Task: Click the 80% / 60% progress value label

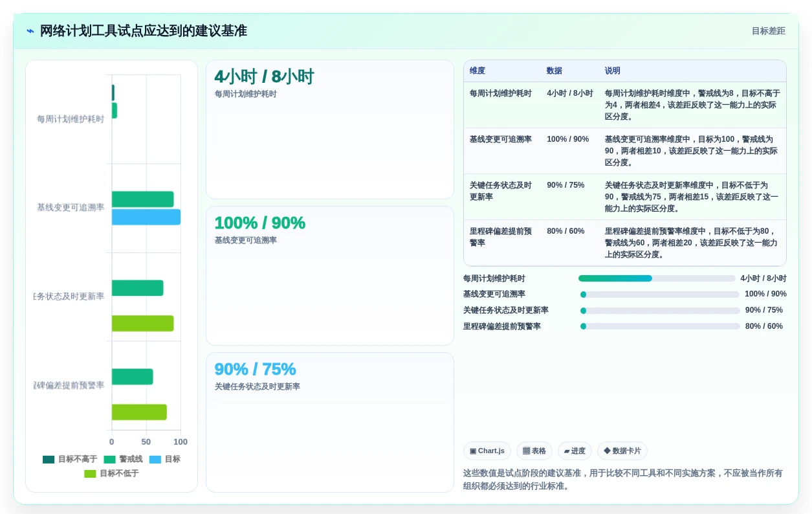Action: [x=764, y=326]
